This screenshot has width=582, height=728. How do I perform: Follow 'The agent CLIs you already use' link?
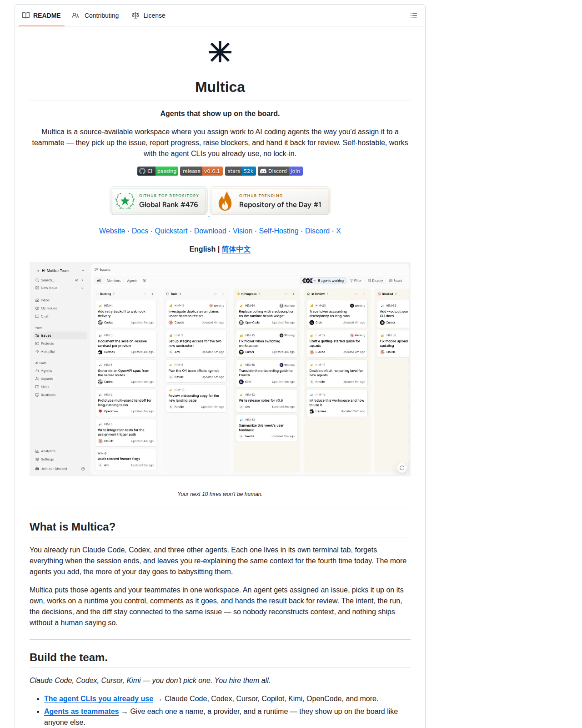(99, 699)
